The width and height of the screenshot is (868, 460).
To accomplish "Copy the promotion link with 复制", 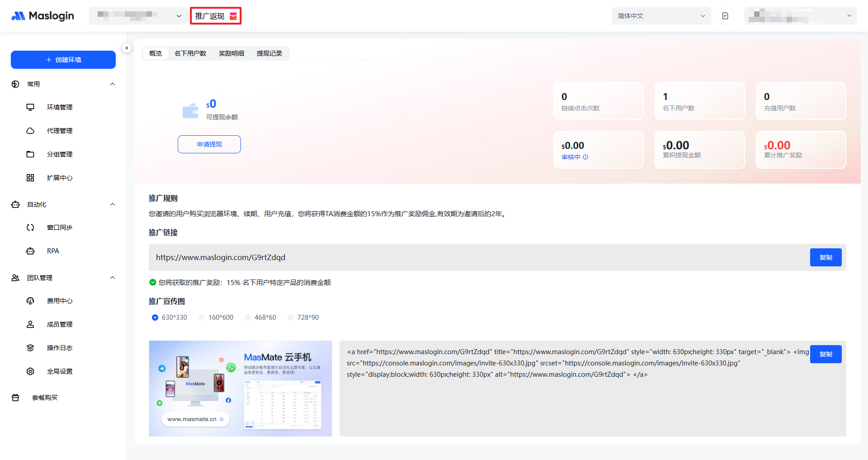I will [826, 257].
